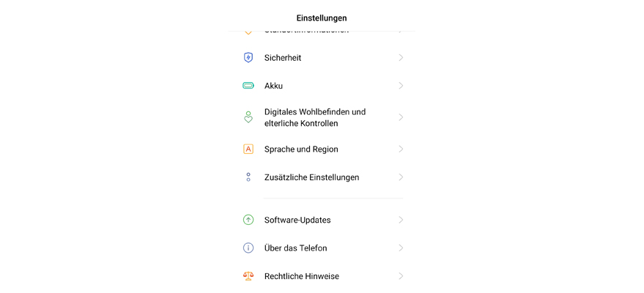Image resolution: width=644 pixels, height=293 pixels.
Task: Tap the chevron beside Sprache und Region
Action: click(x=401, y=149)
